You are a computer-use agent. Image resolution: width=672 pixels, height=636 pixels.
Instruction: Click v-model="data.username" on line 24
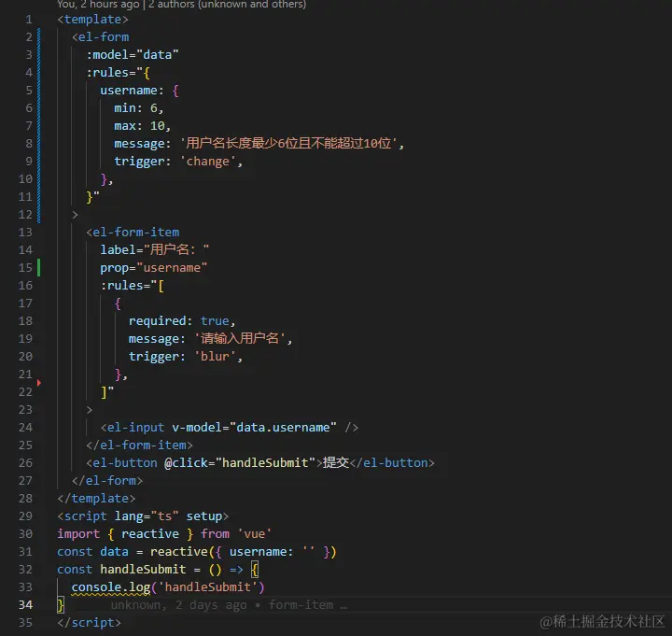pos(254,427)
